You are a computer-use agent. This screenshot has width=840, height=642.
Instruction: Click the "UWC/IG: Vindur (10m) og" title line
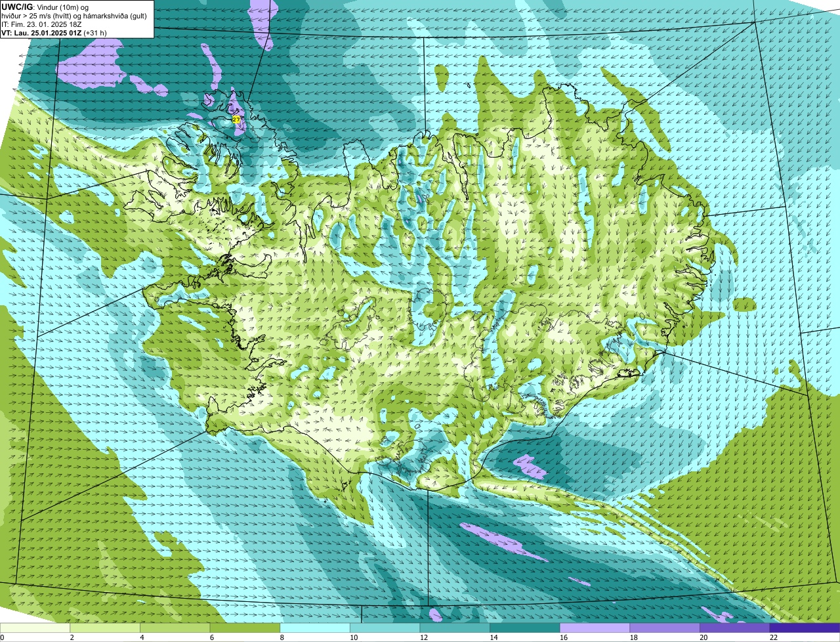click(45, 7)
